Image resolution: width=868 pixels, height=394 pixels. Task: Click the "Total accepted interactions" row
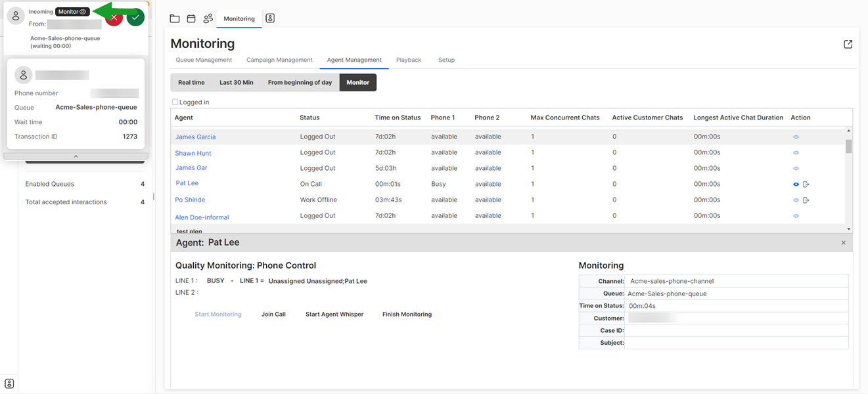(x=85, y=202)
